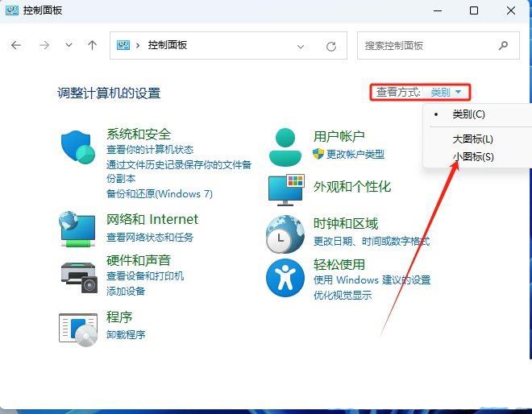Open the 硬件和声音 printer icon
Screen dimensions: 532x414
point(79,277)
